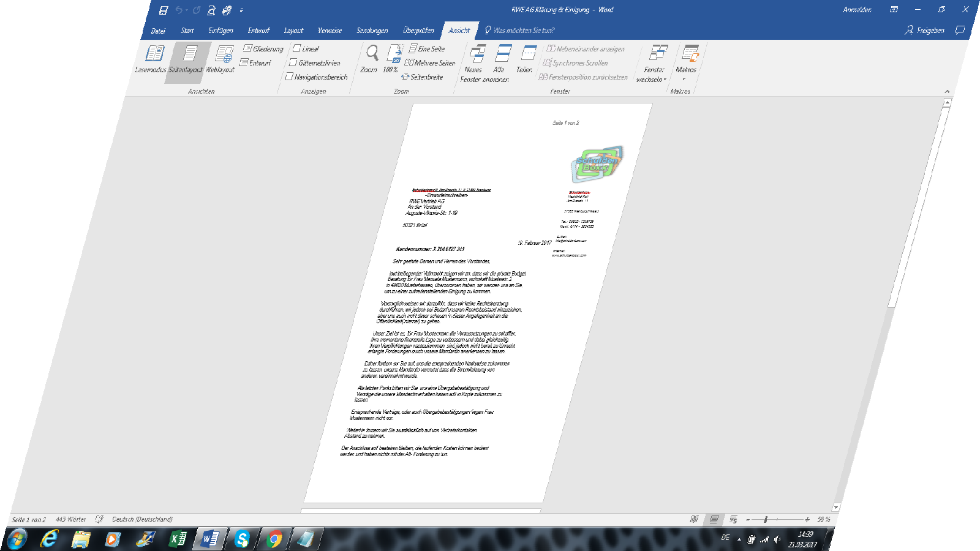Viewport: 980px width, 551px height.
Task: Open Internet Explorer from the taskbar
Action: [49, 539]
